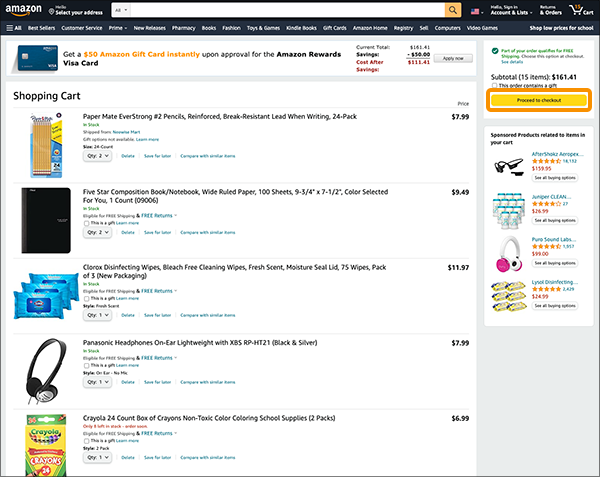This screenshot has height=477, width=600.
Task: Expand FREE Returns details for Five Star notebook
Action: [x=159, y=215]
